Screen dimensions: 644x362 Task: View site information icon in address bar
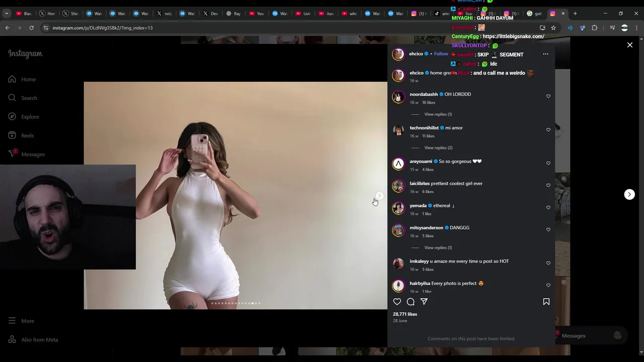pyautogui.click(x=46, y=28)
